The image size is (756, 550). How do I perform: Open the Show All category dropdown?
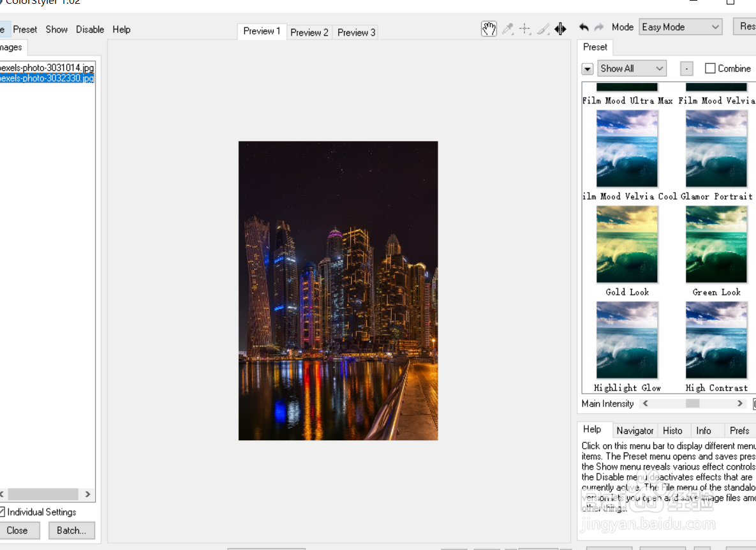click(632, 68)
